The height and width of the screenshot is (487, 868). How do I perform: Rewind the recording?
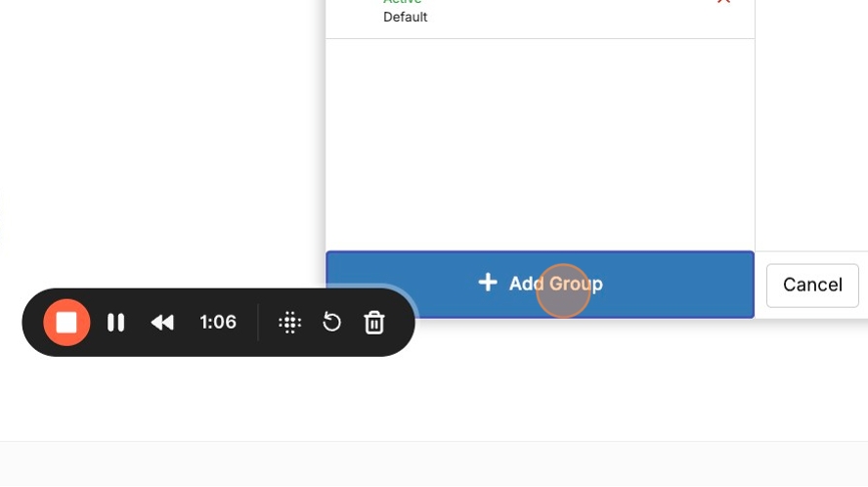(x=162, y=323)
